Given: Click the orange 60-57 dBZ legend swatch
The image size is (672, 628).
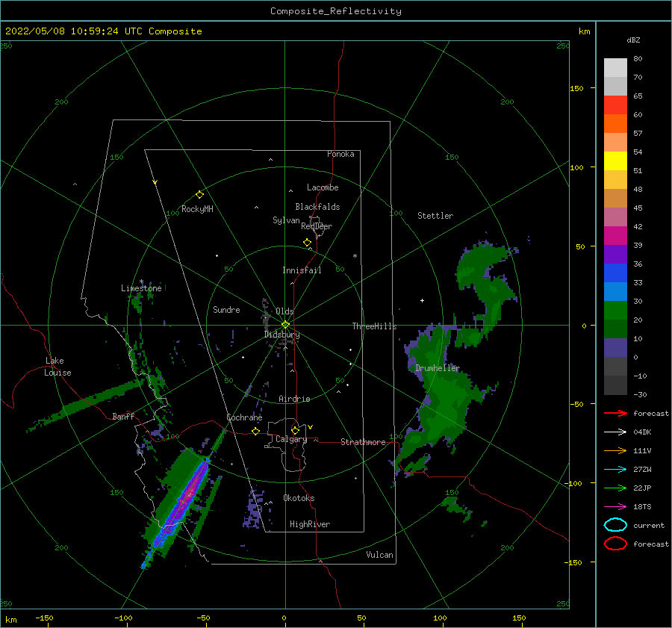Looking at the screenshot, I should tap(615, 124).
